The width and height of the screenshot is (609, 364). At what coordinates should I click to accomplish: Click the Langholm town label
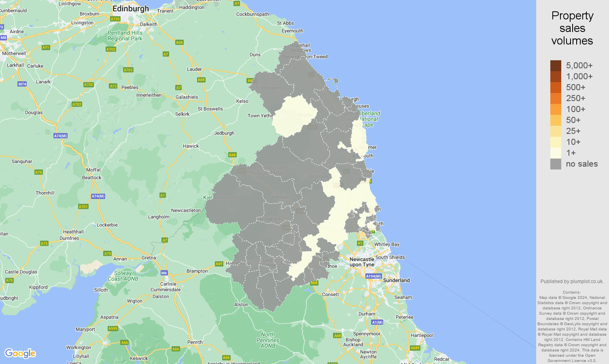159,217
